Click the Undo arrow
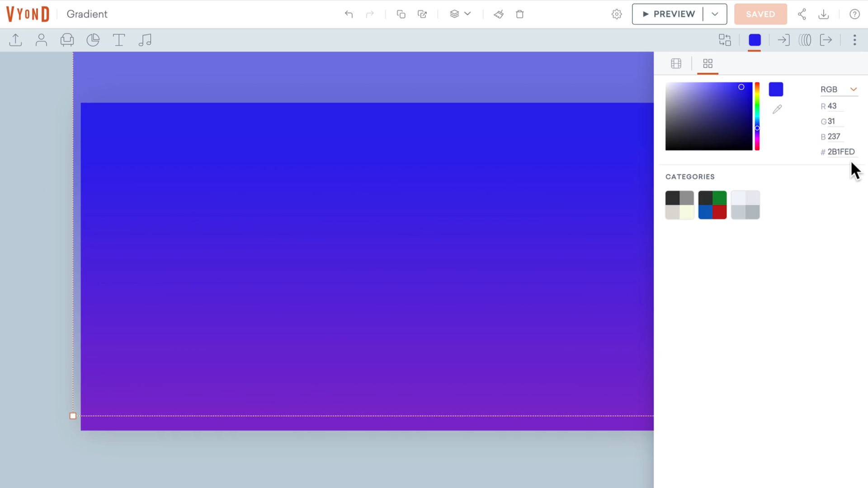Viewport: 868px width, 488px height. click(349, 14)
